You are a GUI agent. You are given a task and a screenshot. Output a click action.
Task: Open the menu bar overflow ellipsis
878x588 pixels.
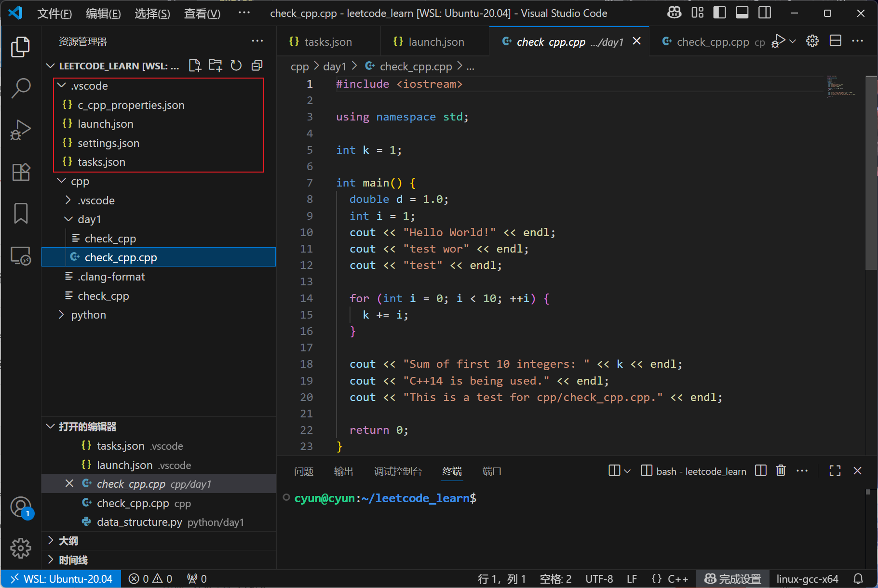coord(244,13)
